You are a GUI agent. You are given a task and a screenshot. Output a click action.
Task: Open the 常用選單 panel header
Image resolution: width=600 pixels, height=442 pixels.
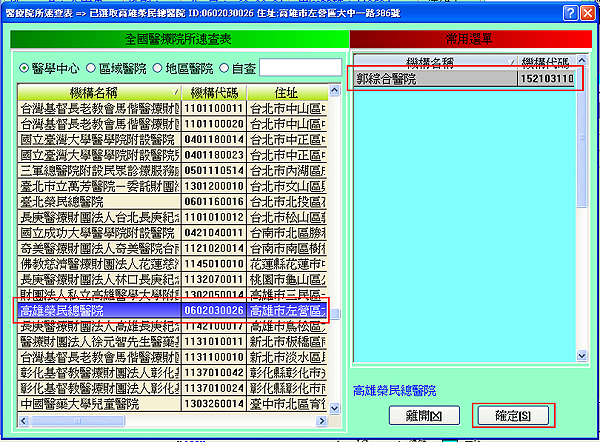pos(468,38)
